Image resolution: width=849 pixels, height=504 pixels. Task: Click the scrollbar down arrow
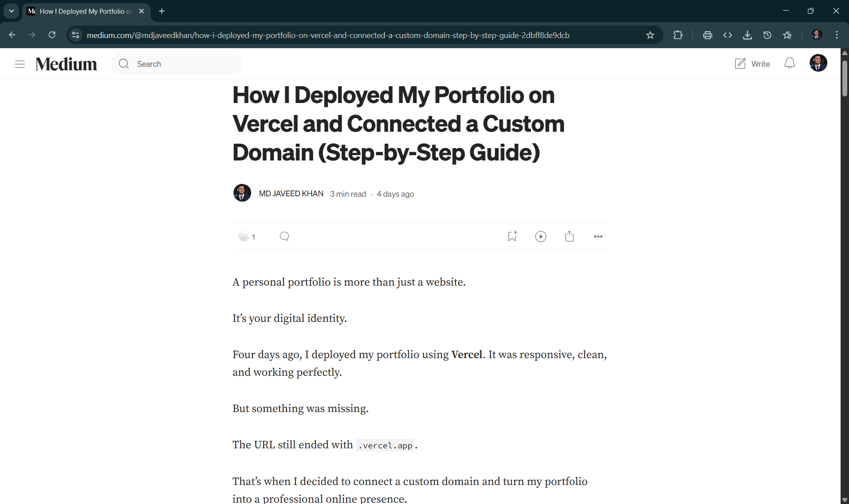pos(845,500)
